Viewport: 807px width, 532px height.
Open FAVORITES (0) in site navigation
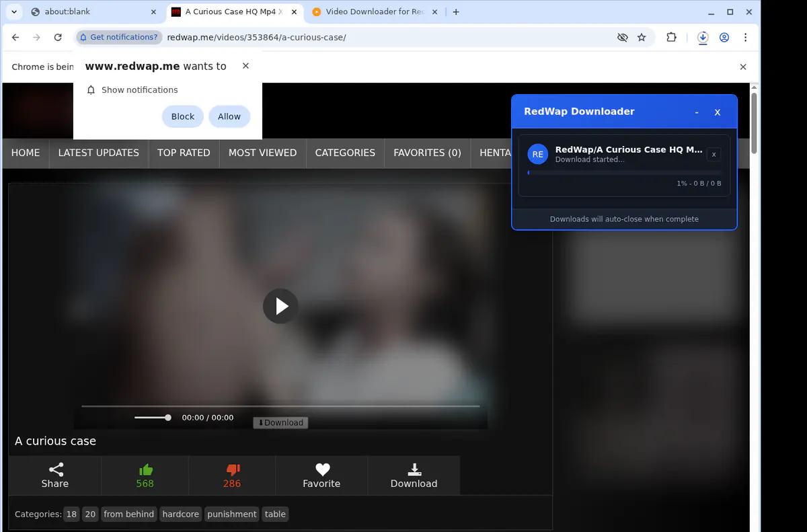[x=427, y=153]
